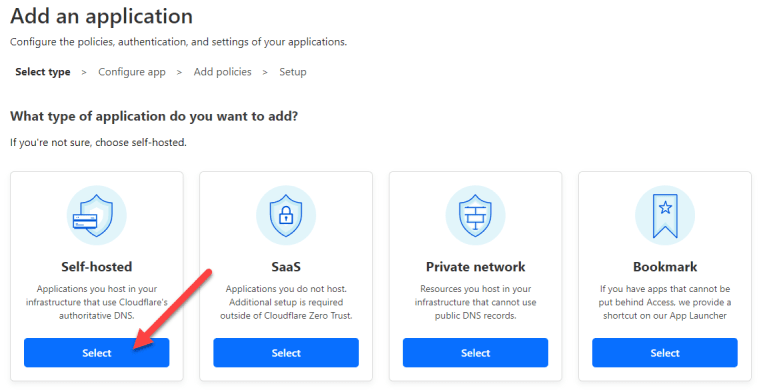This screenshot has width=761, height=390.
Task: Pick Select for Private network
Action: click(x=475, y=353)
